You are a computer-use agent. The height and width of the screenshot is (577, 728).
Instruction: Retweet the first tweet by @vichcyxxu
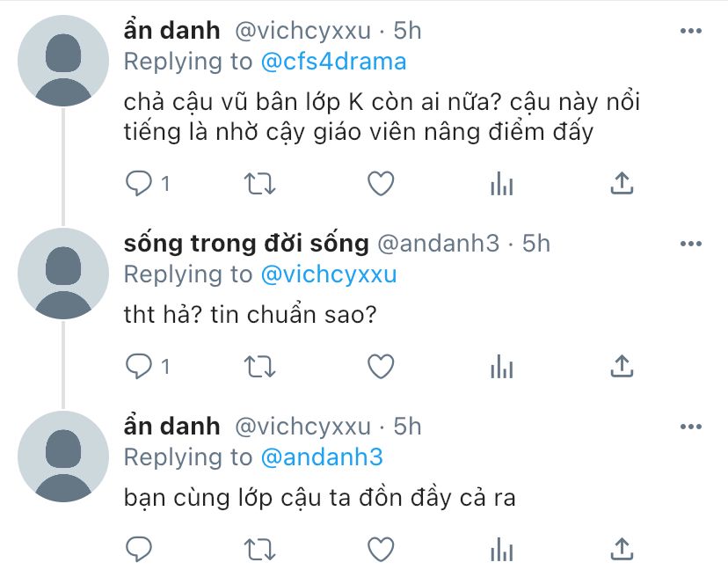pyautogui.click(x=260, y=184)
